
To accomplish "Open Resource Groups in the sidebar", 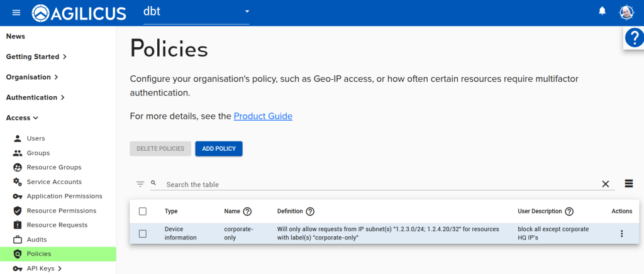I will coord(54,167).
